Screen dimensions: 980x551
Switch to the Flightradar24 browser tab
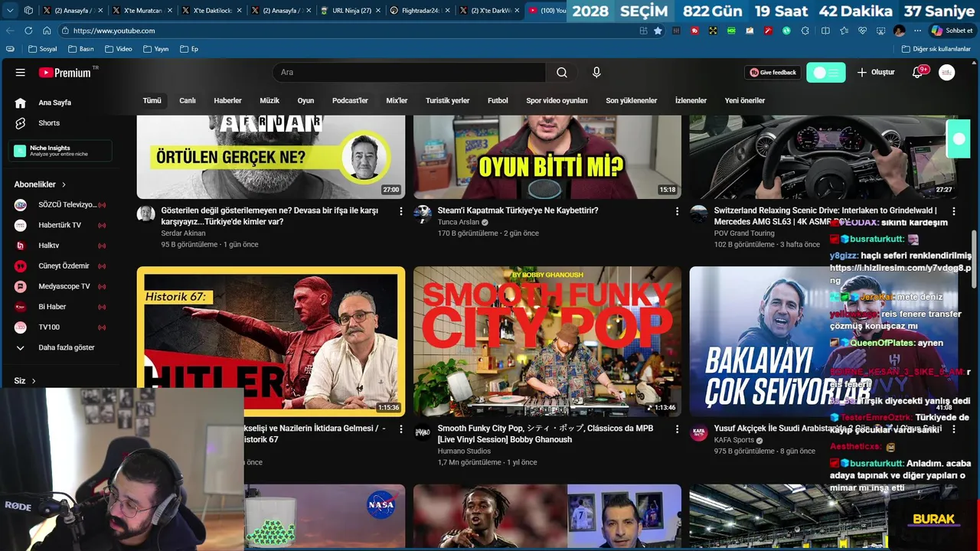(x=420, y=11)
